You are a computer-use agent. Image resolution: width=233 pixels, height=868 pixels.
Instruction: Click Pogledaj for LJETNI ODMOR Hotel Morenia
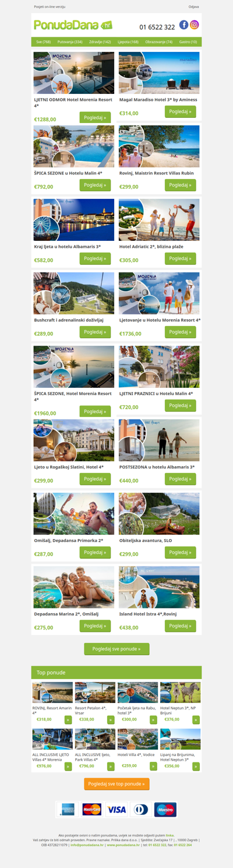point(95,117)
